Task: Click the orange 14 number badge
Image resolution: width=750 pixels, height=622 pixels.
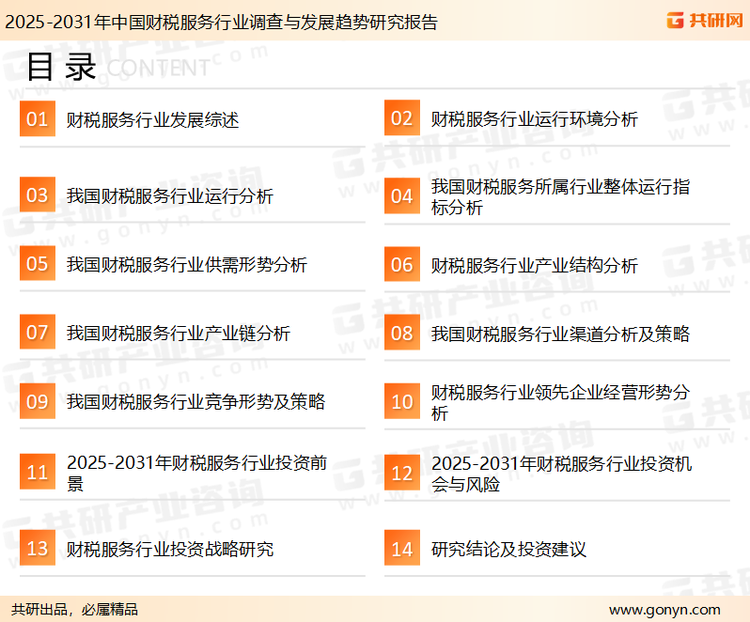Action: [x=402, y=548]
